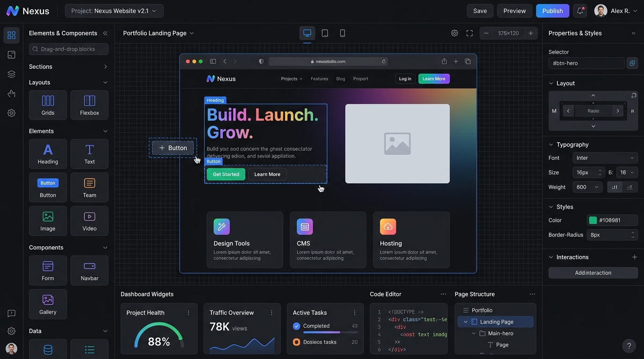Select the Main-hero folder in Page Structure
The image size is (644, 359).
[501, 334]
